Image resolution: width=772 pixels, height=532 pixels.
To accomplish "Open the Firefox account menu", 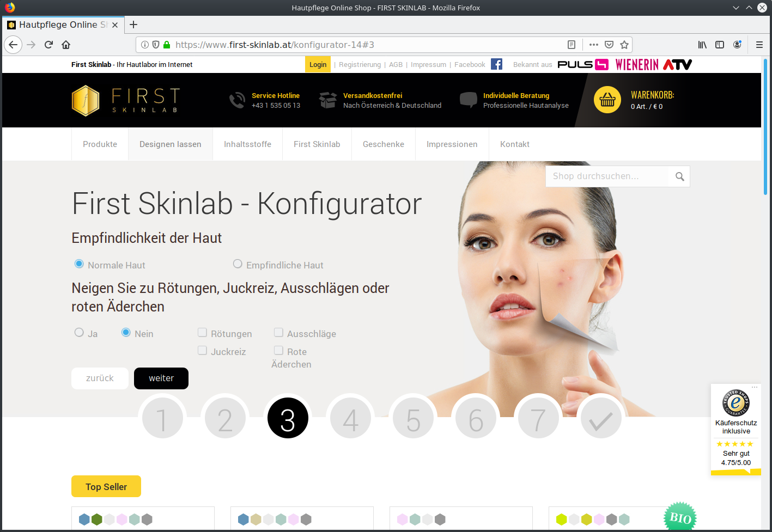I will pos(737,45).
